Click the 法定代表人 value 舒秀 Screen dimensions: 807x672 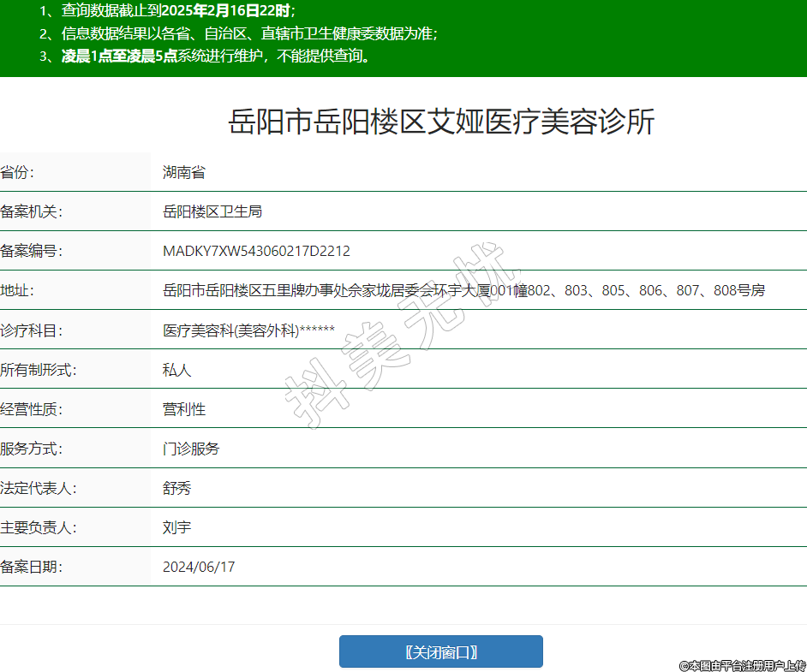click(x=177, y=488)
